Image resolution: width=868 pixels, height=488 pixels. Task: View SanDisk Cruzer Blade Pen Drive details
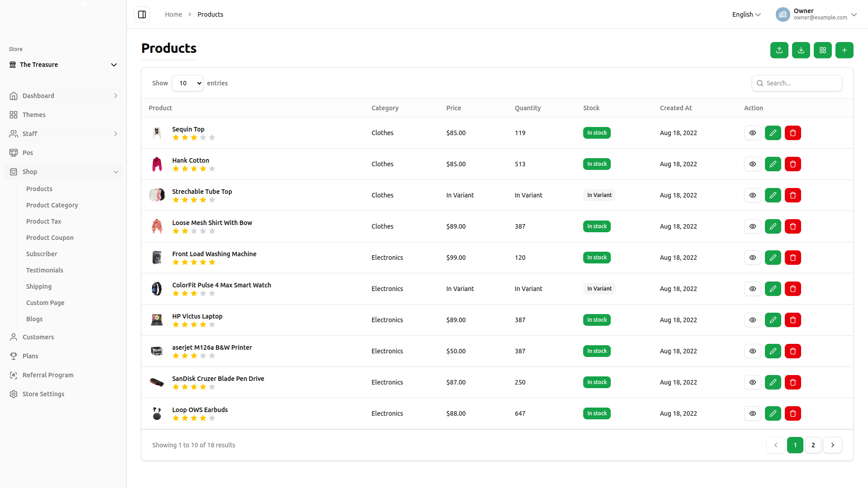(752, 382)
